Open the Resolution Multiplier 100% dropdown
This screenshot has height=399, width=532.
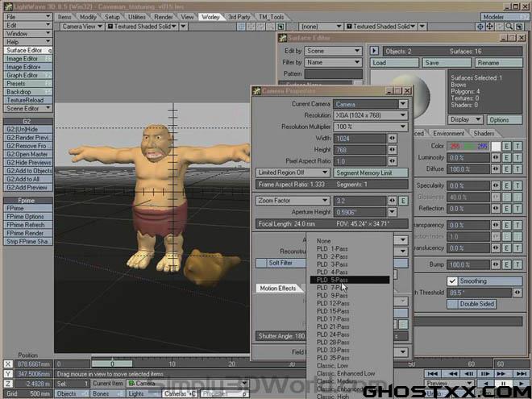tap(371, 127)
